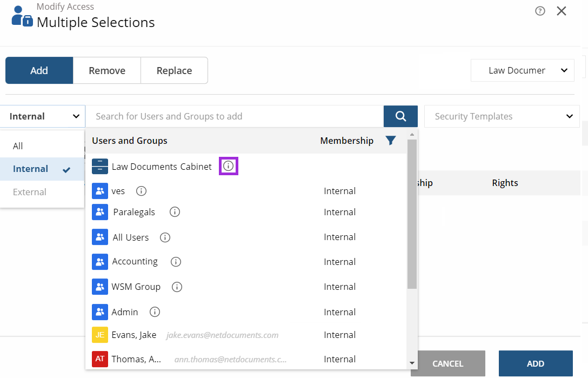Expand the Security Templates dropdown
Screen dimensions: 588x378
pyautogui.click(x=502, y=116)
